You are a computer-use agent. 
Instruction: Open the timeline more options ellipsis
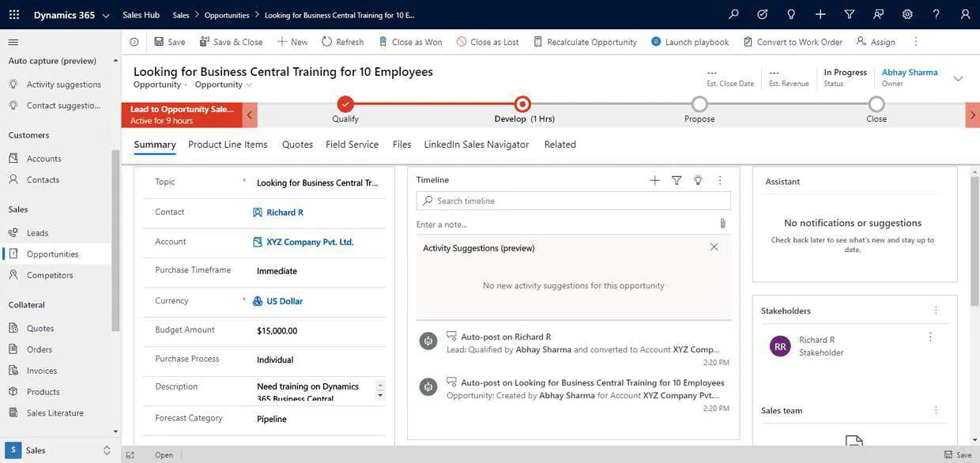(x=719, y=180)
